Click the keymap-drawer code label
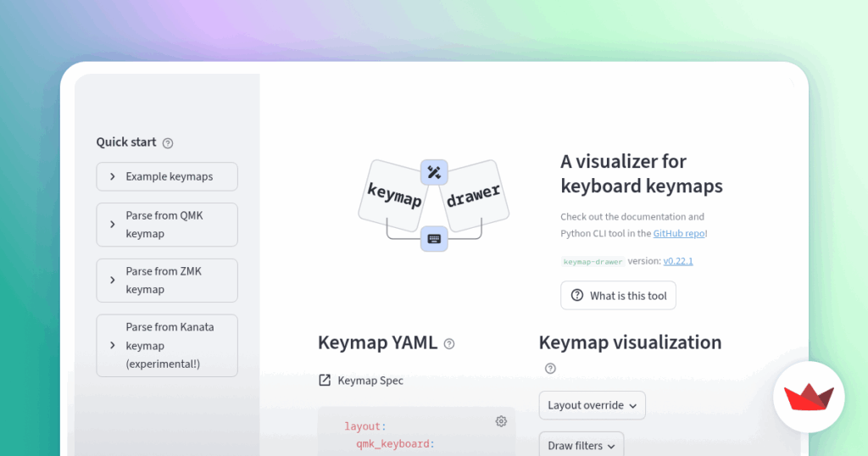Image resolution: width=868 pixels, height=456 pixels. [x=593, y=262]
